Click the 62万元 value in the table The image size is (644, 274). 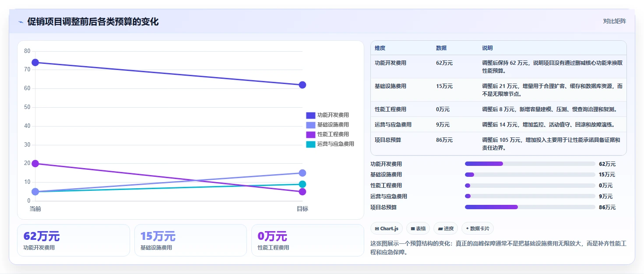pyautogui.click(x=444, y=63)
